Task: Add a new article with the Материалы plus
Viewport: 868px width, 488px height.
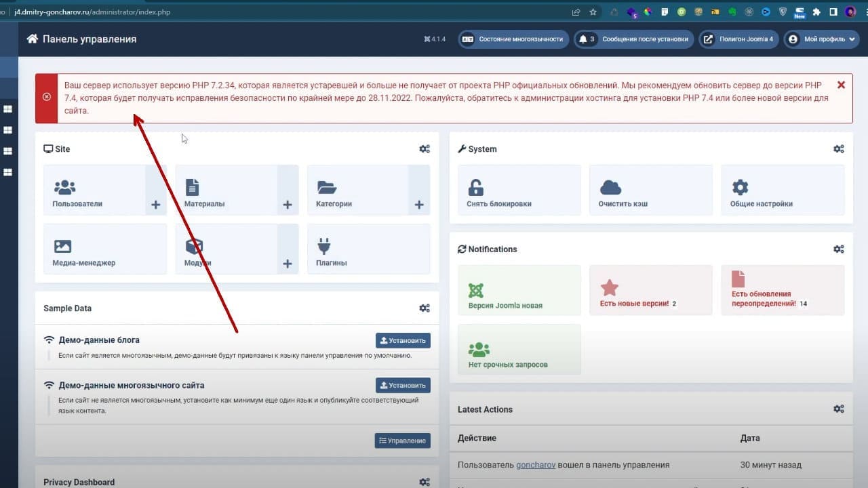Action: (x=288, y=190)
